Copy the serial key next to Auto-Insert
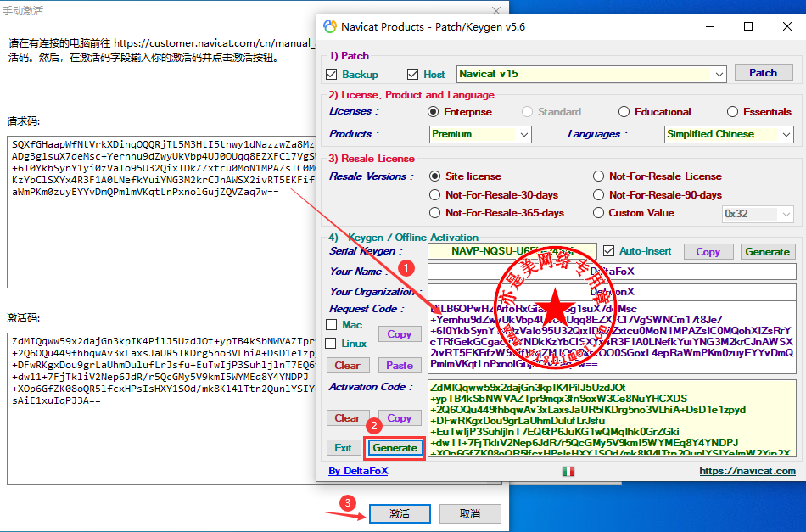This screenshot has height=532, width=806. (x=708, y=252)
